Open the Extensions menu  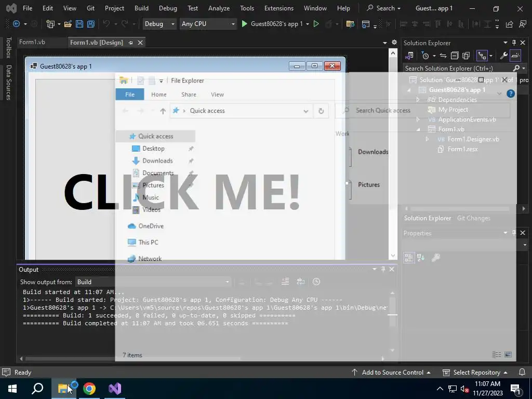tap(279, 8)
